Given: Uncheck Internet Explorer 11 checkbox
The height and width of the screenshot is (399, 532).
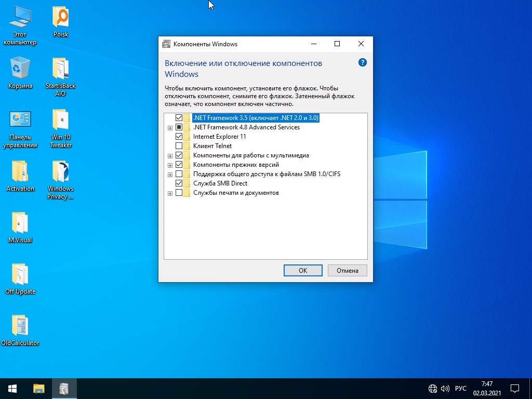Looking at the screenshot, I should click(179, 137).
